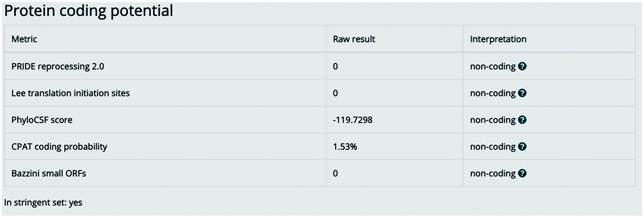Click CPAT coding probability help icon
644x218 pixels.
click(522, 147)
